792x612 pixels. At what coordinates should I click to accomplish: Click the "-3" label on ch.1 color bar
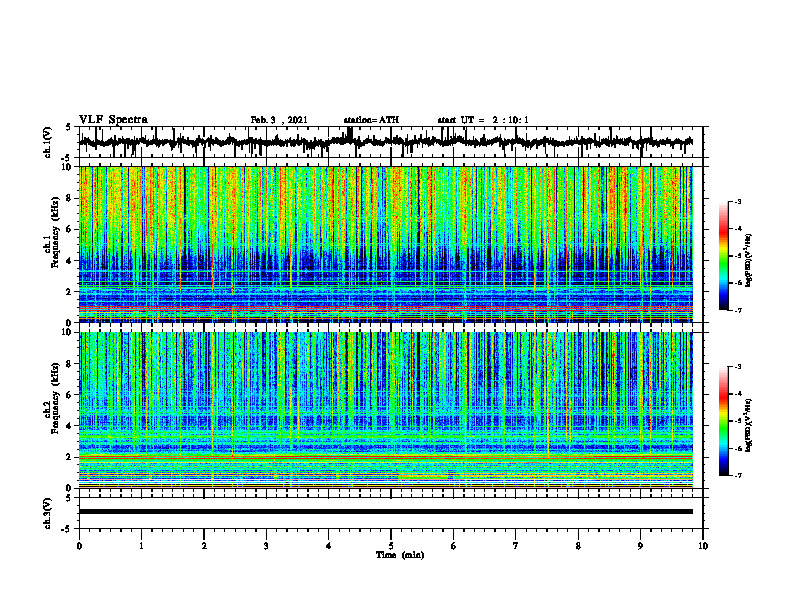coord(738,201)
